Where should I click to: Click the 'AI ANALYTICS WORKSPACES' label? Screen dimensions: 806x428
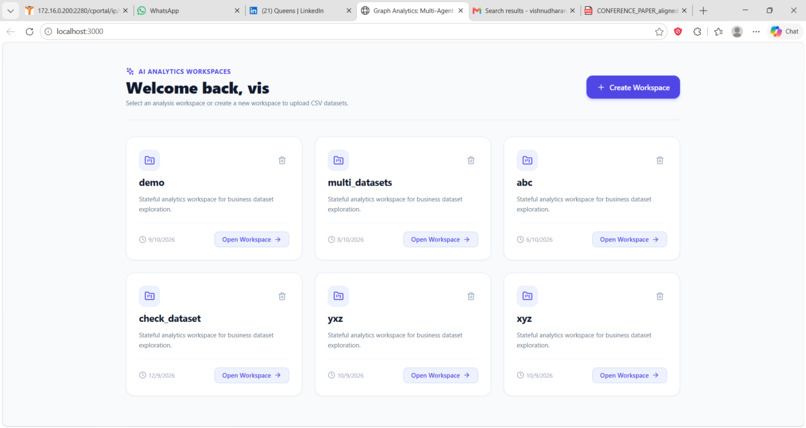tap(184, 71)
